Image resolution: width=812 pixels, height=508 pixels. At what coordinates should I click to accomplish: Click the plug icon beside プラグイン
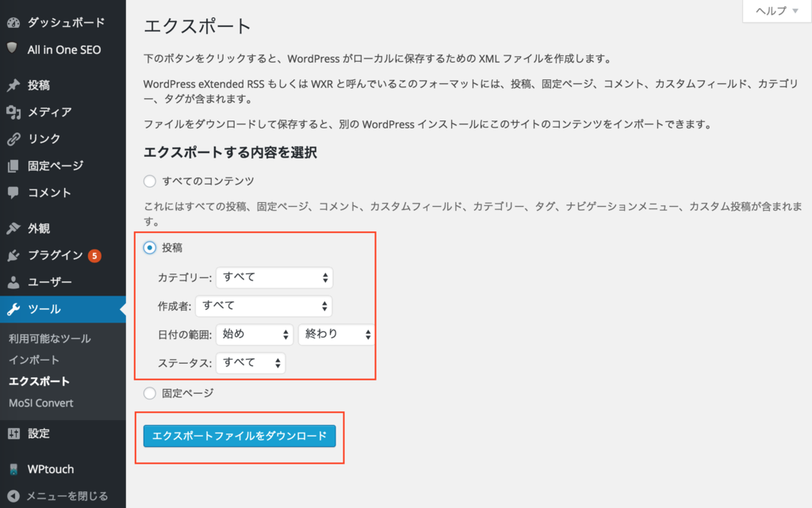pos(13,255)
